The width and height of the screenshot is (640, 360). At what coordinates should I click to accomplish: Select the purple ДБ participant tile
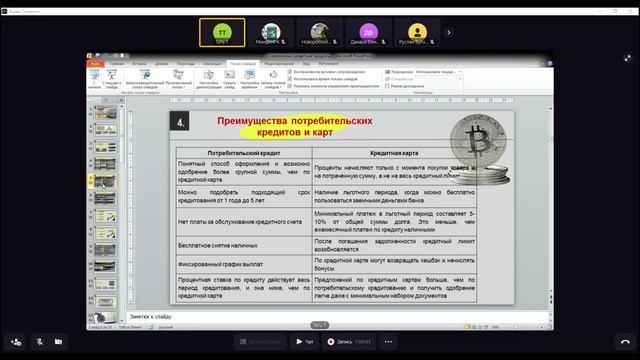click(x=368, y=33)
